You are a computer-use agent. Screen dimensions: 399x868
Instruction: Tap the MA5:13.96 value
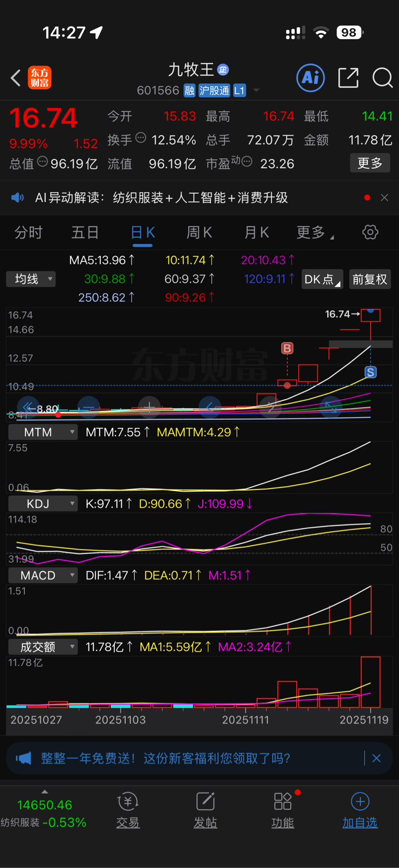click(102, 260)
